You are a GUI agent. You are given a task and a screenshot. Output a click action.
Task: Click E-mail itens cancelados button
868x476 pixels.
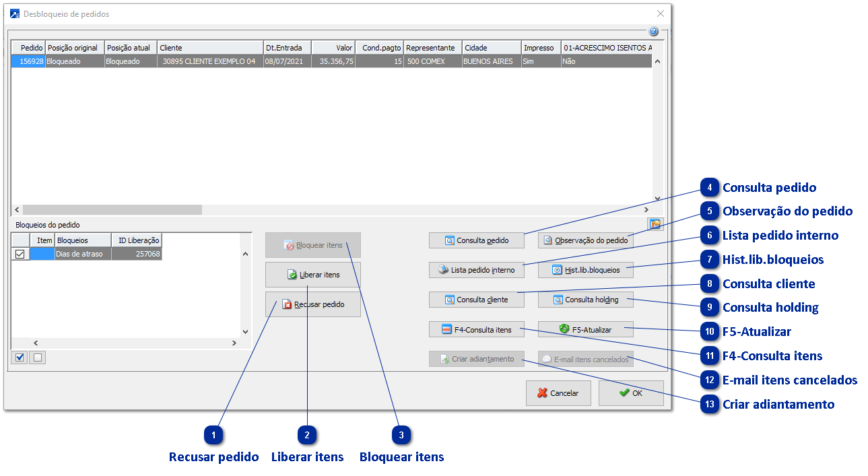pos(586,359)
